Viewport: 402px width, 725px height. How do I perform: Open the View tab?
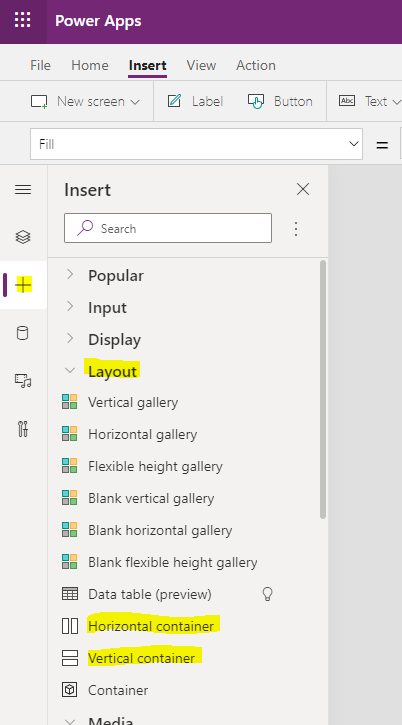tap(201, 65)
